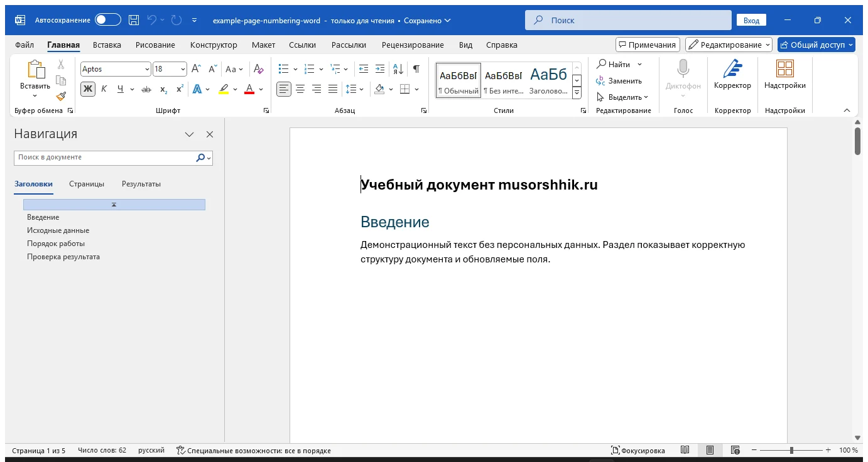Increase paragraph indent
This screenshot has height=462, width=868.
pos(379,69)
